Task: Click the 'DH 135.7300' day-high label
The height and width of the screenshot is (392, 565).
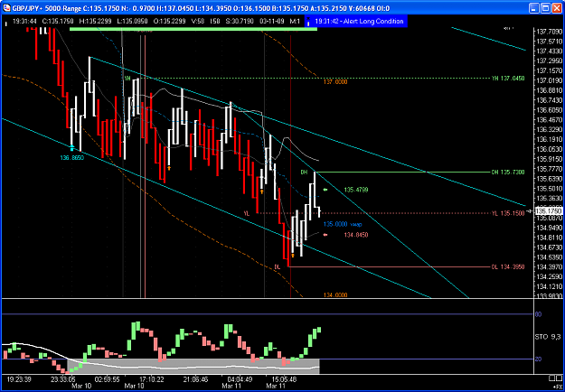Action: pyautogui.click(x=508, y=172)
